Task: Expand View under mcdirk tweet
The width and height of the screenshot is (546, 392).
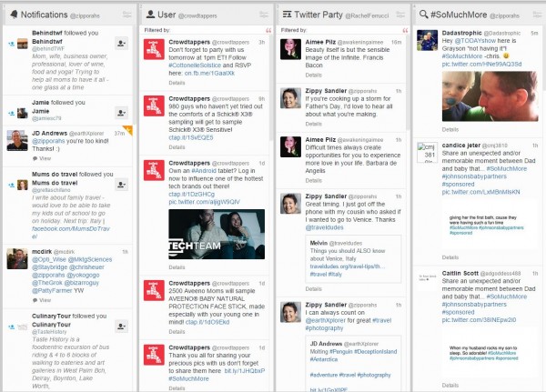Action: (x=42, y=300)
